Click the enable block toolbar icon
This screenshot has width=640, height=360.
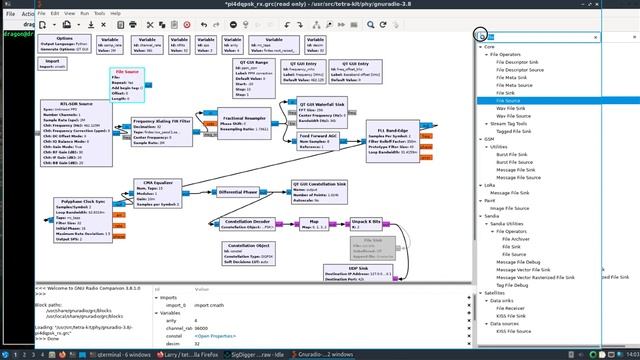(x=316, y=25)
